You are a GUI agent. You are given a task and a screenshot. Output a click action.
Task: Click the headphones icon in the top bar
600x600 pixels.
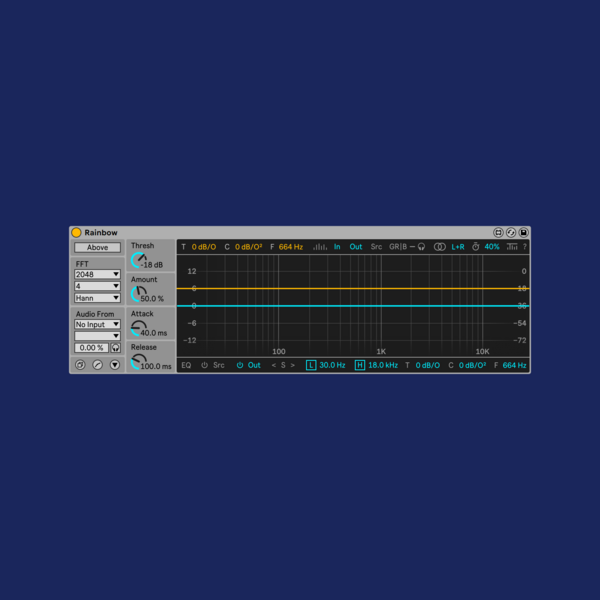point(421,247)
